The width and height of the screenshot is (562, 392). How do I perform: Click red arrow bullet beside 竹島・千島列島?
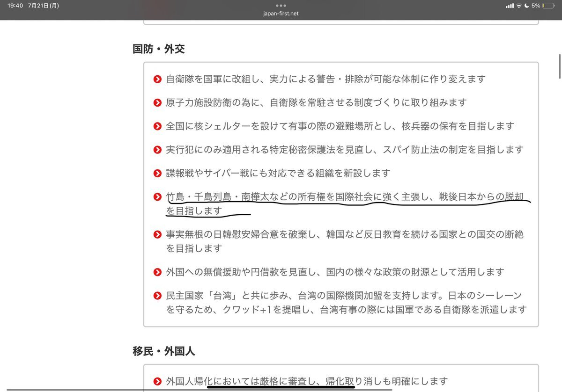[157, 197]
